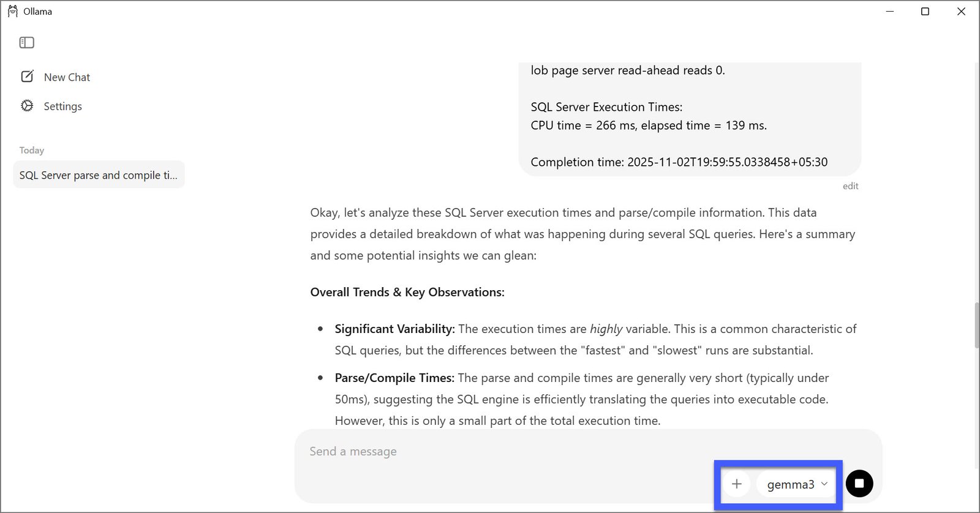The height and width of the screenshot is (513, 980).
Task: Maximize the Ollama window
Action: [x=925, y=11]
